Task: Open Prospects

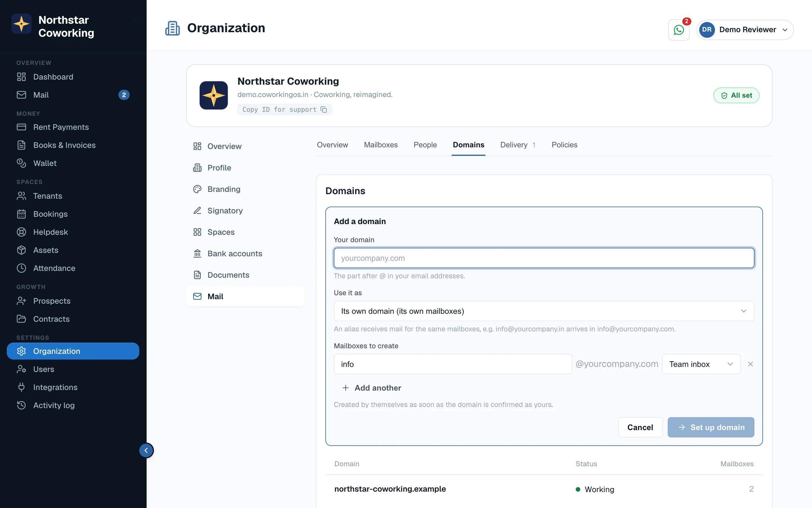Action: pyautogui.click(x=73, y=301)
